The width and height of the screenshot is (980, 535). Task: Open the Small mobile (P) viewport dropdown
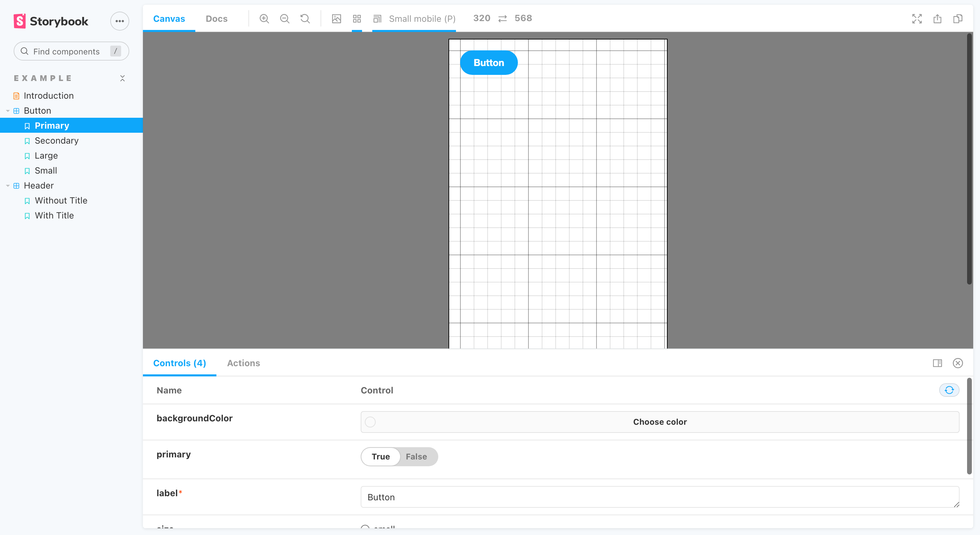[x=414, y=19]
